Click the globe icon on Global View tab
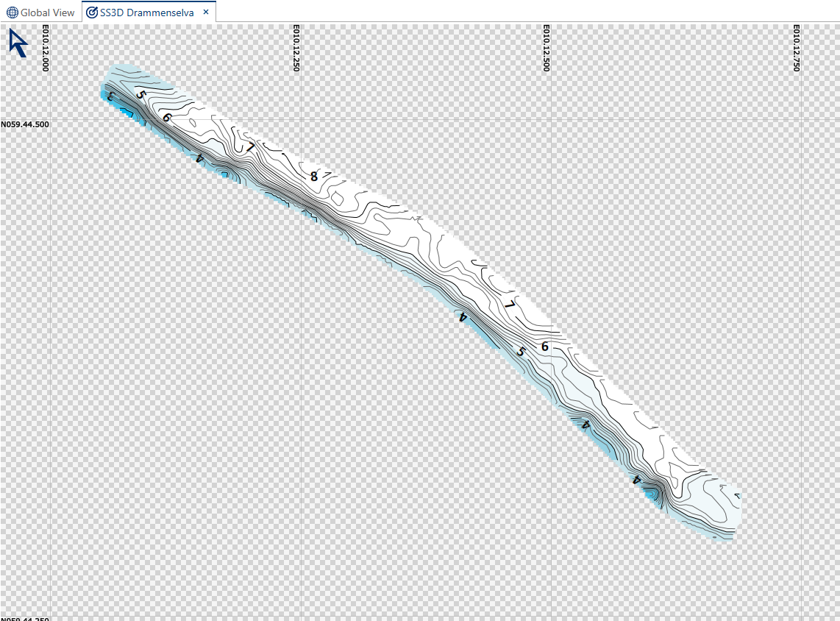Image resolution: width=840 pixels, height=621 pixels. pyautogui.click(x=13, y=13)
